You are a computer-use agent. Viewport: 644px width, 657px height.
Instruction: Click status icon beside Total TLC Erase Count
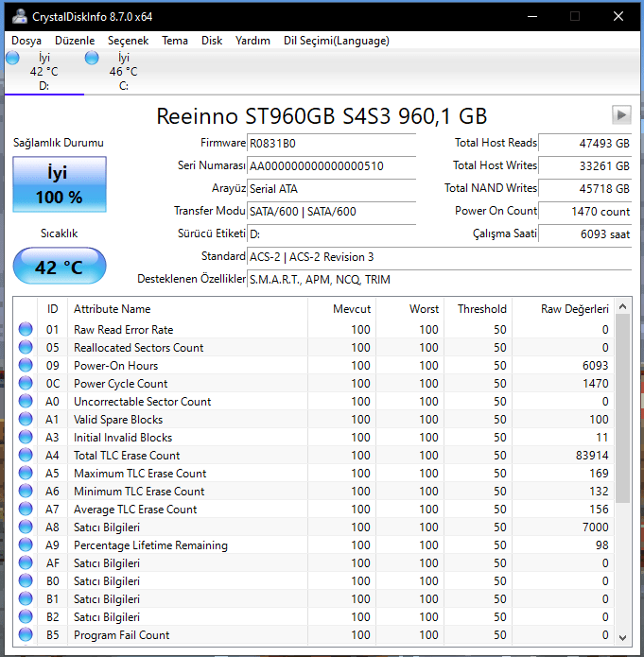26,456
